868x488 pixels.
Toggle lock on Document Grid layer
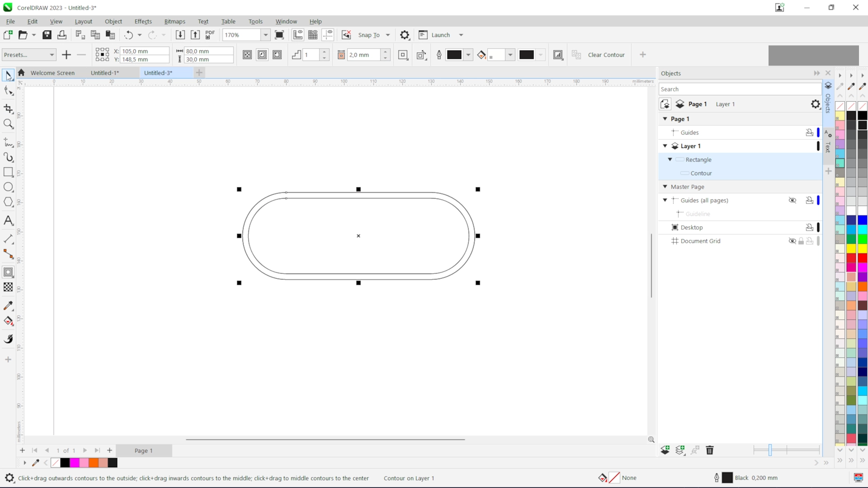[x=801, y=241]
